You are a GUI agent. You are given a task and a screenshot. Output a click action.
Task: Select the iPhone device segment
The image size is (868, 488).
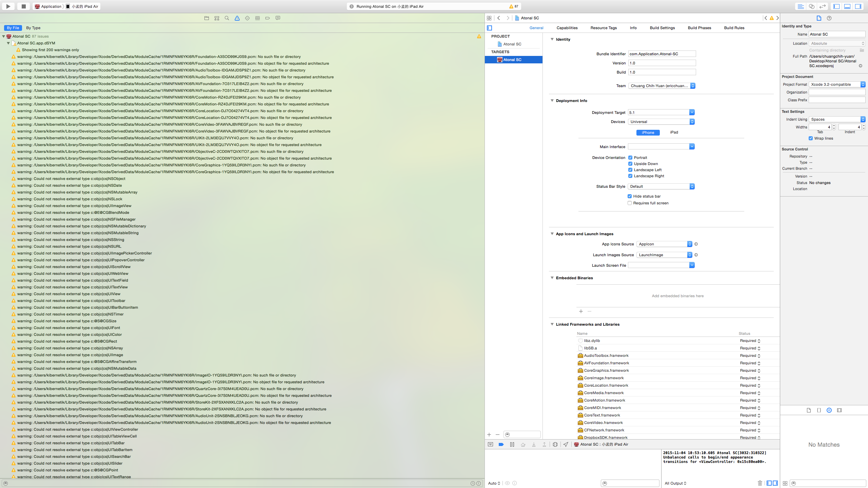click(x=648, y=133)
